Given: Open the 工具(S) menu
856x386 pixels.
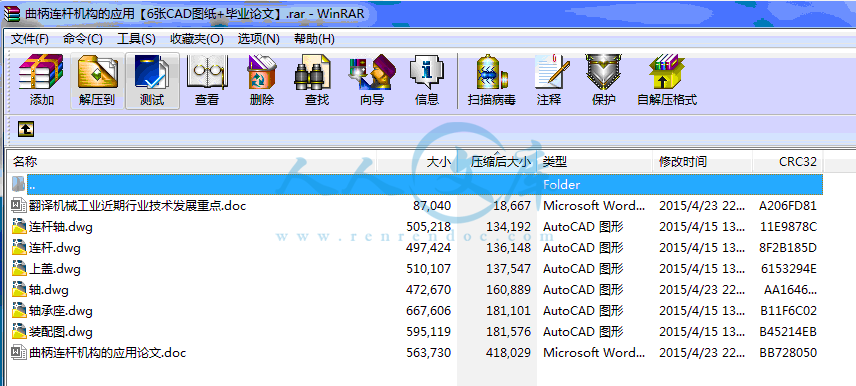Looking at the screenshot, I should pos(136,39).
